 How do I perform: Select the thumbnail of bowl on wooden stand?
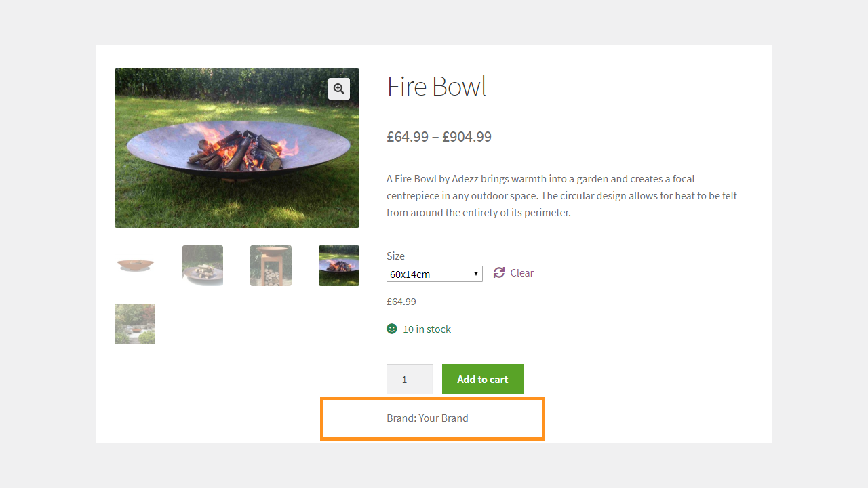pyautogui.click(x=271, y=266)
